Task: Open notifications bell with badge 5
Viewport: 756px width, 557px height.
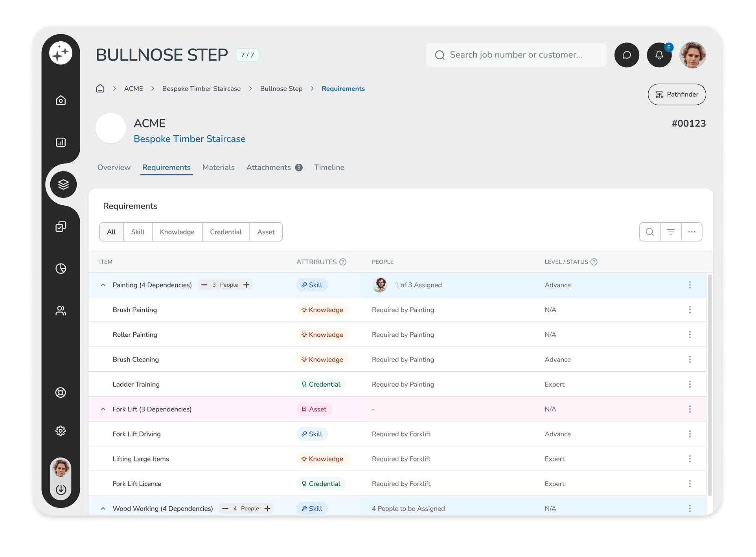Action: (x=659, y=55)
